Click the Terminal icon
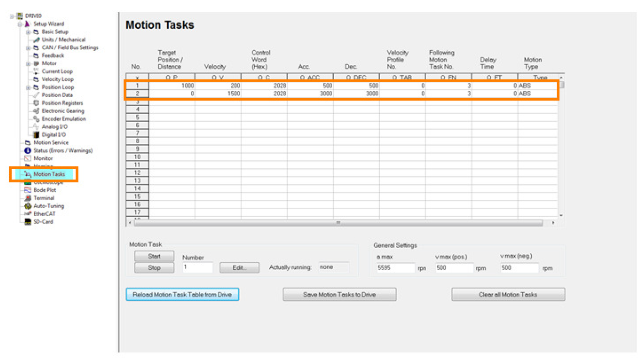Viewport: 644px width, 360px height. (x=28, y=198)
